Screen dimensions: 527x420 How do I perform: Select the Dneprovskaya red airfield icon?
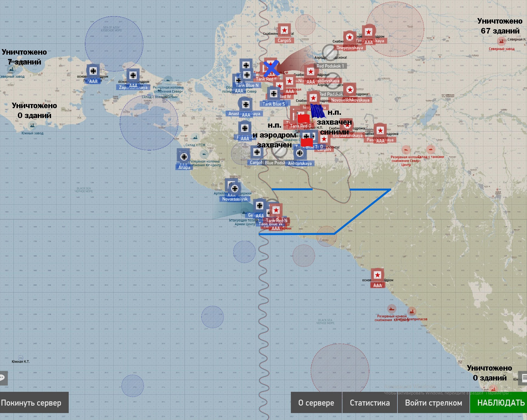click(x=349, y=37)
